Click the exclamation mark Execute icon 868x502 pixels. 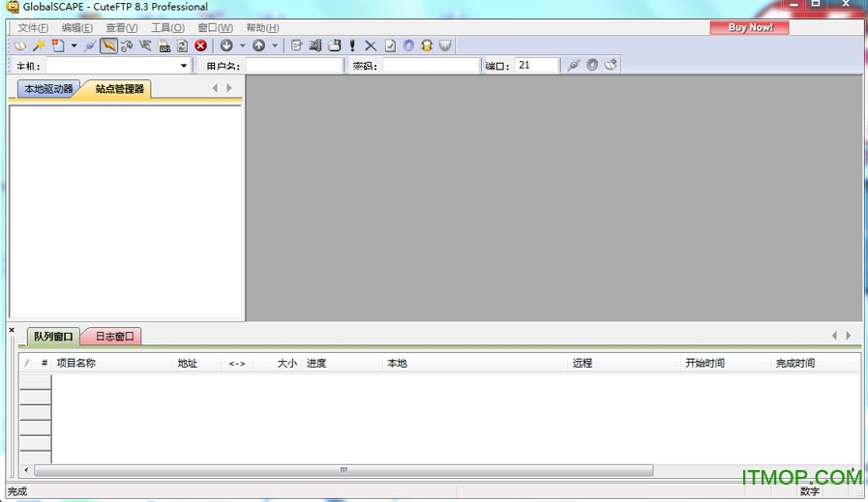click(x=352, y=45)
